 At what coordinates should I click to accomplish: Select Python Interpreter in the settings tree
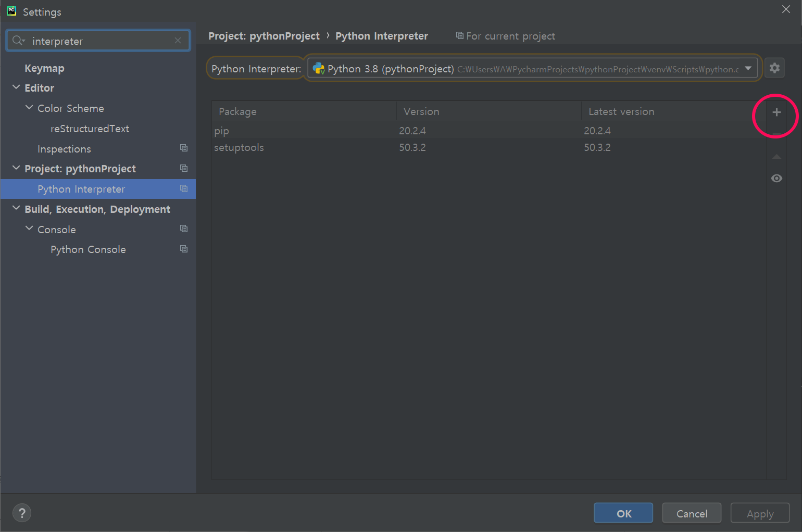(x=98, y=189)
